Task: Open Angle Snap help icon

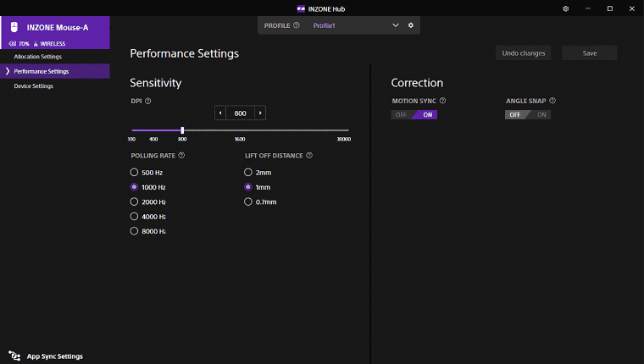Action: pos(552,101)
